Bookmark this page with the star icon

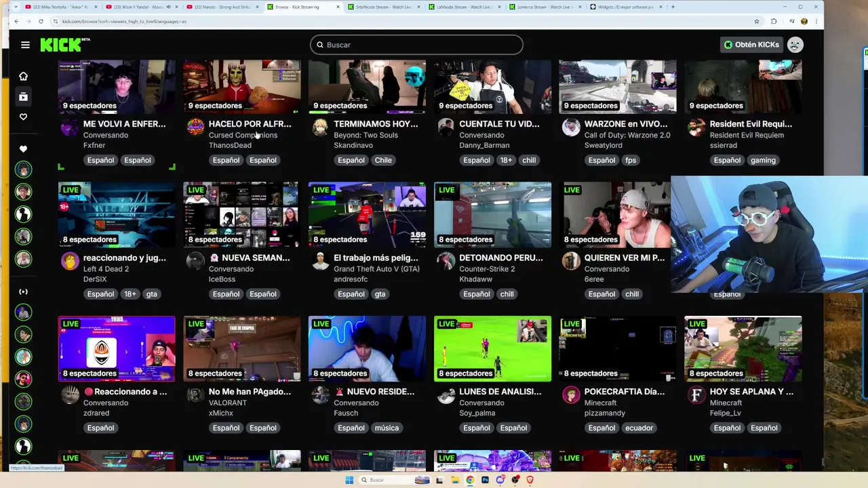pos(757,21)
